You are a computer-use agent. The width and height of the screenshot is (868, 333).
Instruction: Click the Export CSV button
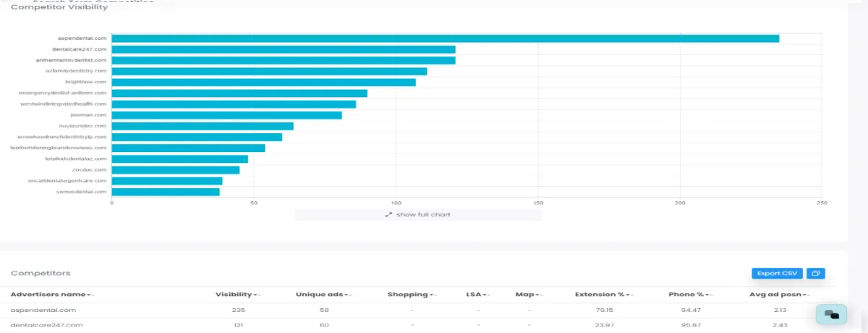tap(777, 273)
